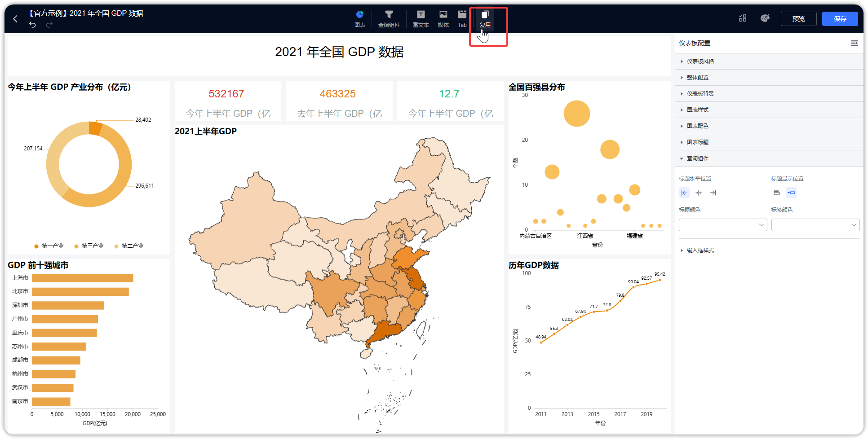Expand the 仪表板风格 section
The image size is (868, 439).
click(x=769, y=61)
